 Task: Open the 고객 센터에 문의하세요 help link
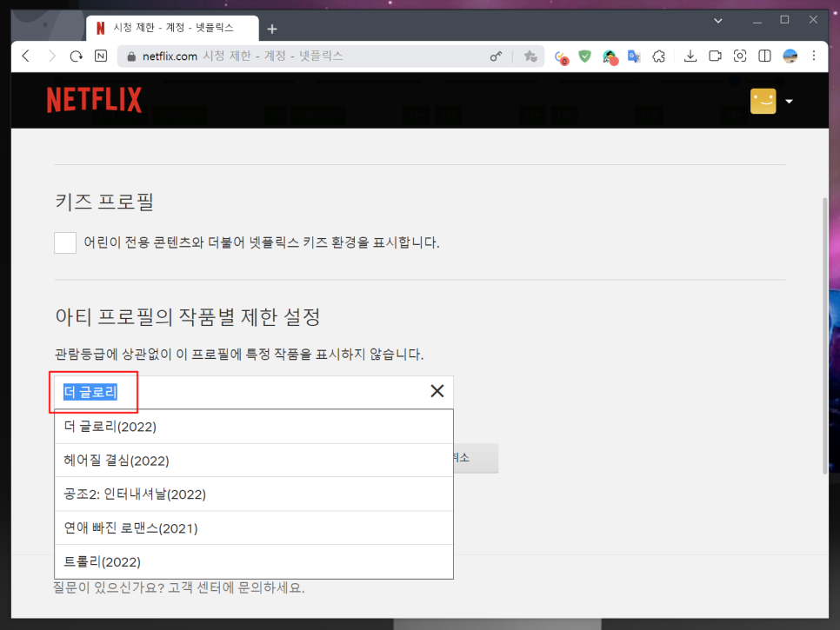(237, 587)
